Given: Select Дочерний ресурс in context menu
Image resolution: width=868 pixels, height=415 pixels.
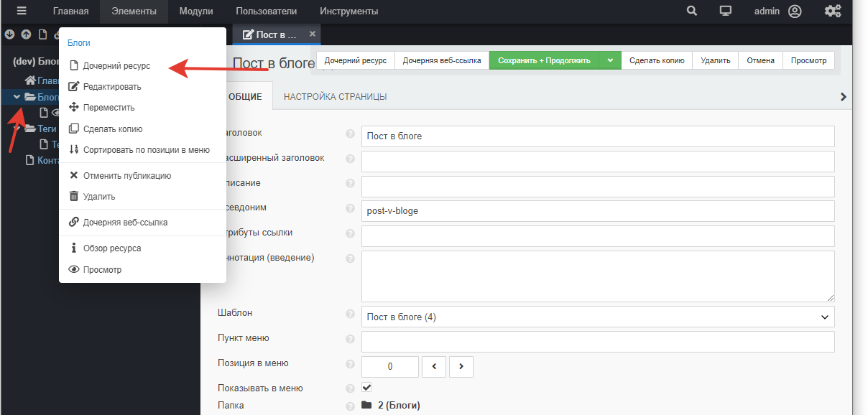Looking at the screenshot, I should coord(116,65).
